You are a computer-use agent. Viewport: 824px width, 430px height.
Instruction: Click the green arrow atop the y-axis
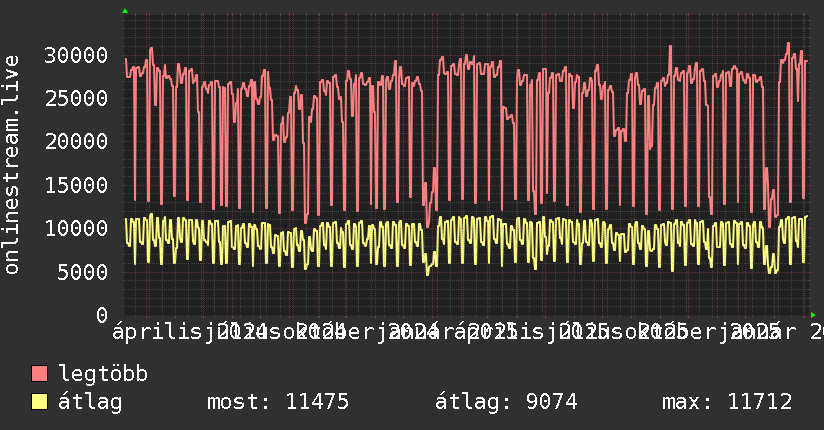coord(125,11)
